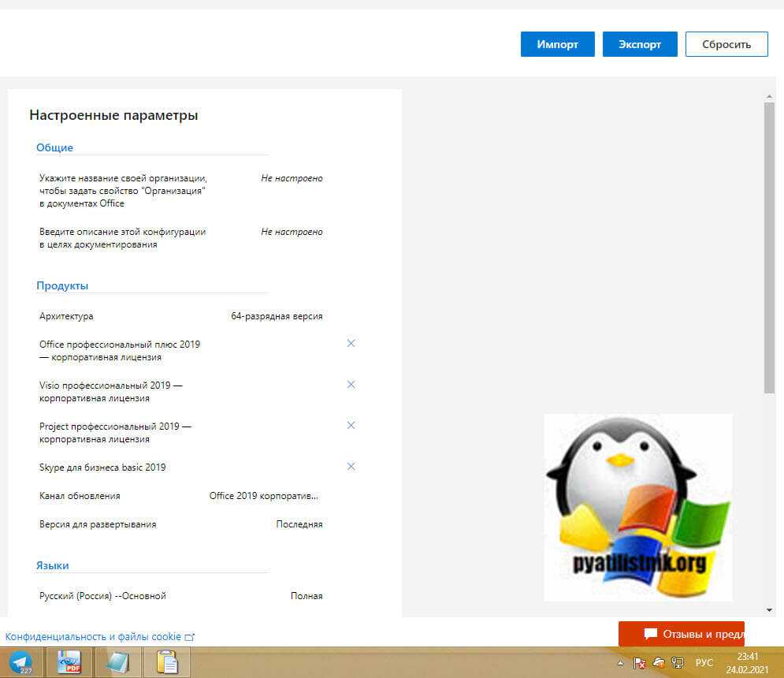Click Project профессиональный 2019 product name

[x=115, y=433]
